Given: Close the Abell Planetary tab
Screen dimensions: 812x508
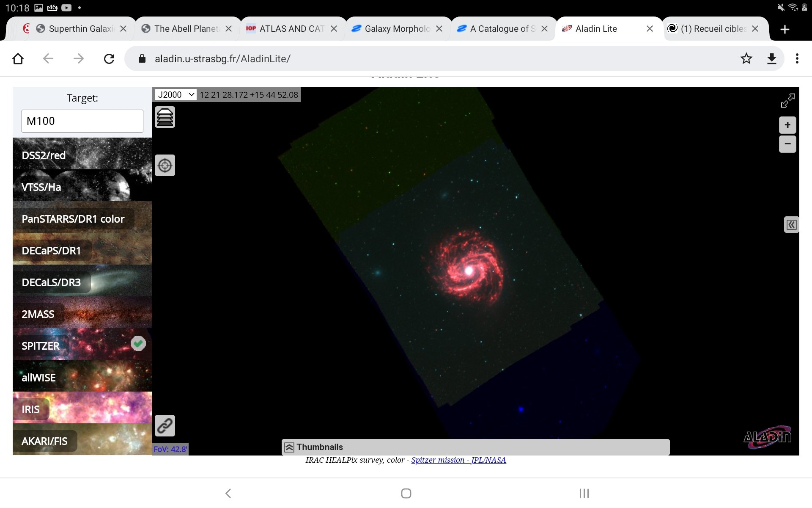Looking at the screenshot, I should point(228,29).
